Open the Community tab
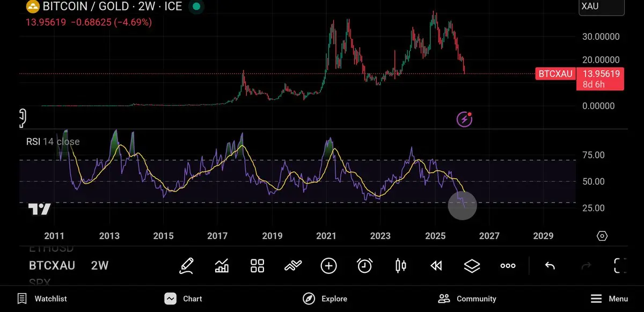Viewport: 644px width, 312px height. 467,299
